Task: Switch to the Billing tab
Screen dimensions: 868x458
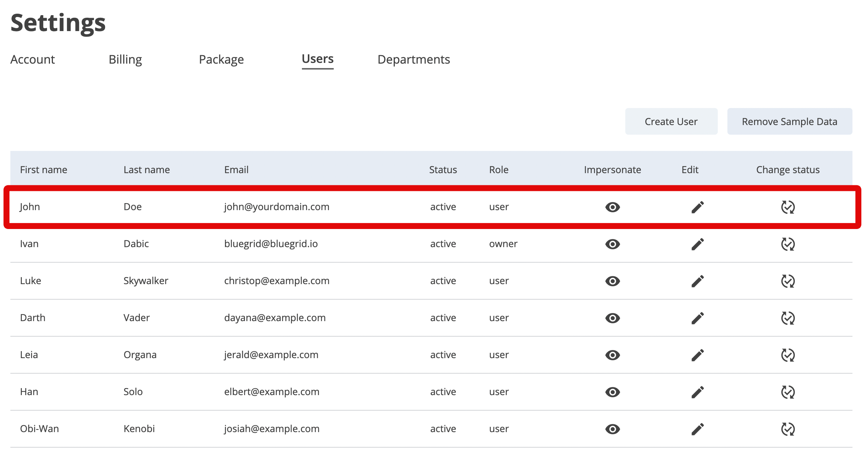Action: [x=125, y=60]
